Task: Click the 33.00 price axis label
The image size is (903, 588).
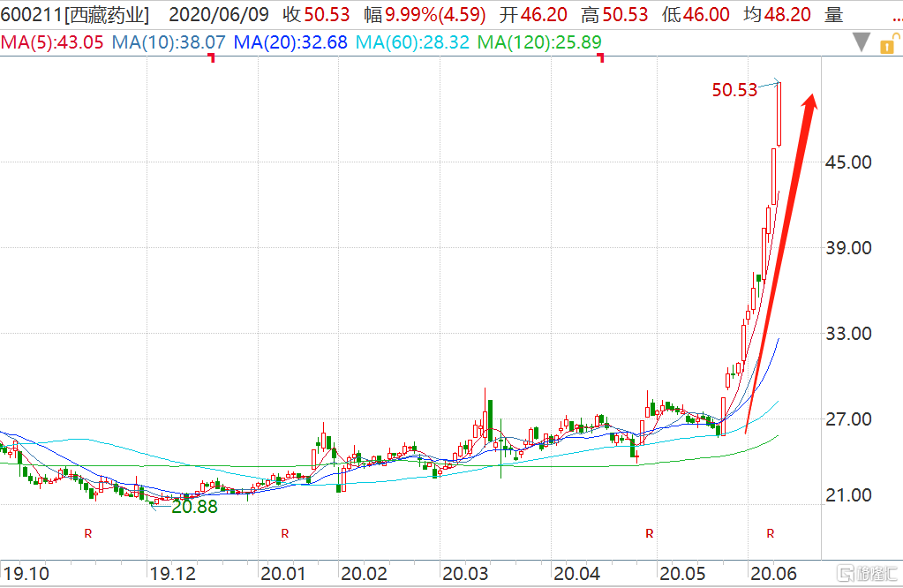Action: tap(848, 334)
